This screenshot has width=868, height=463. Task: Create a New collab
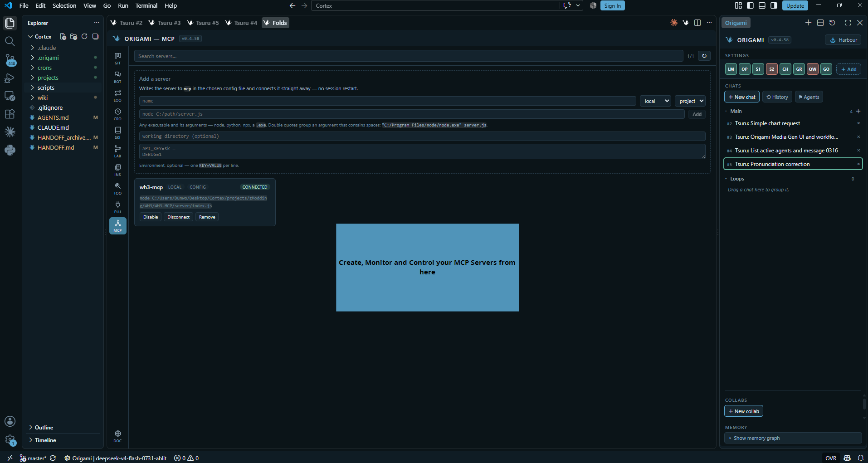pos(744,411)
